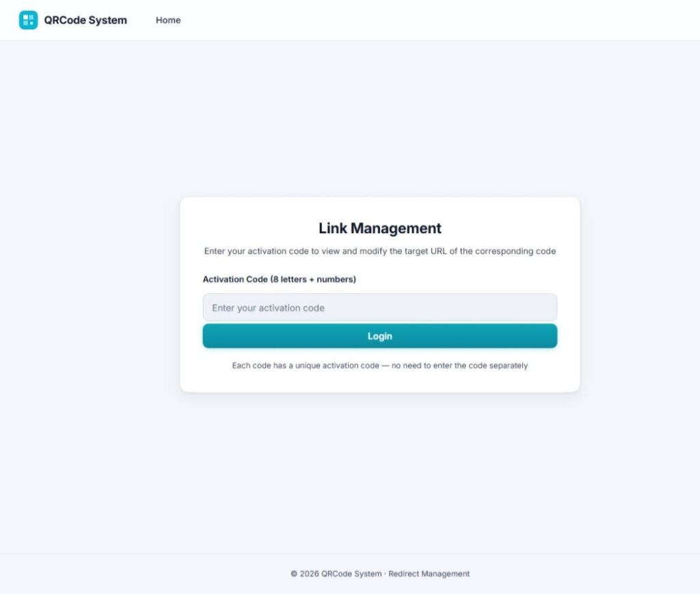Select the Link Management heading
This screenshot has width=700, height=594.
click(380, 228)
